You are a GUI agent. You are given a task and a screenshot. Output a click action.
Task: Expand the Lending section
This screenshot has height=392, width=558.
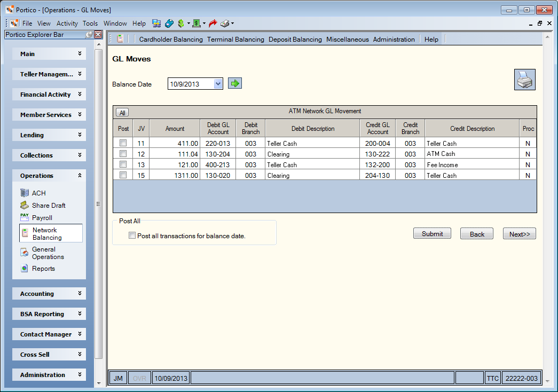pos(49,135)
